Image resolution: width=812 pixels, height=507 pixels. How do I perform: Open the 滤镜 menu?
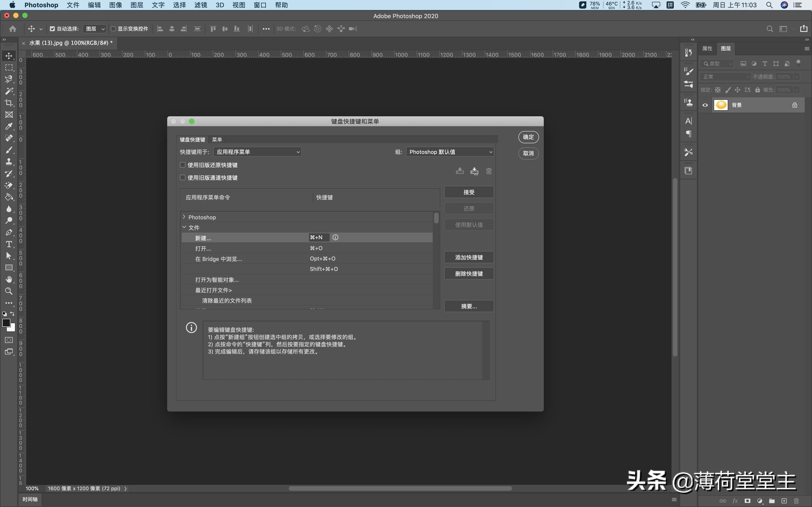point(200,5)
